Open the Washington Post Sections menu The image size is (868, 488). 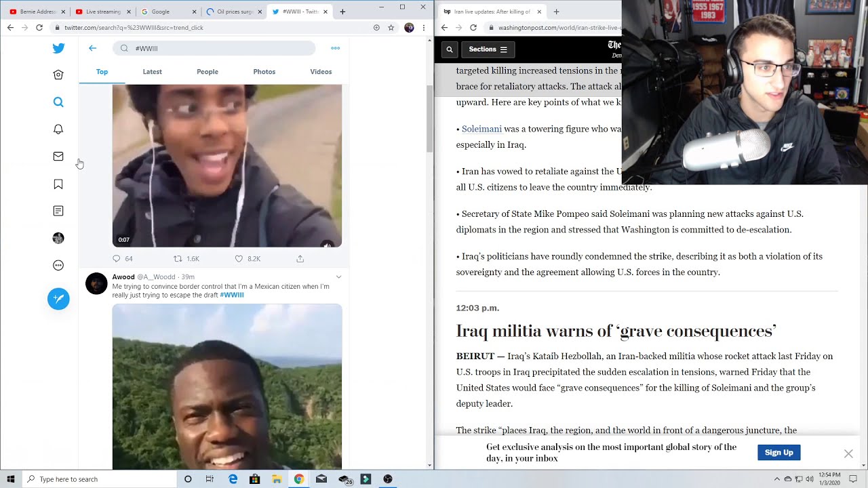pyautogui.click(x=488, y=49)
